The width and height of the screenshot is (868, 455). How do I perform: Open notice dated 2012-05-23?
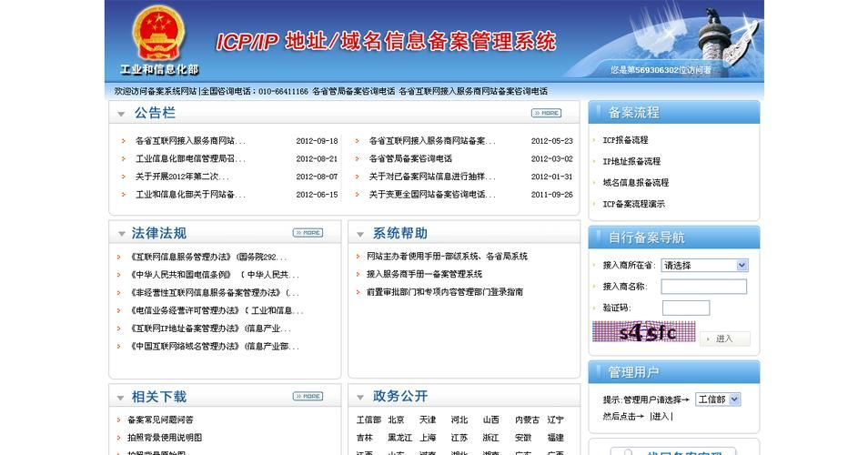click(432, 141)
